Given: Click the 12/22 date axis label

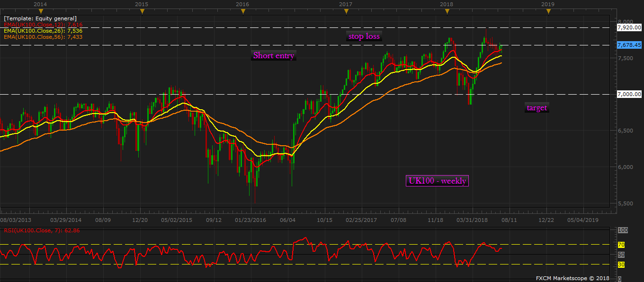Looking at the screenshot, I should (546, 220).
